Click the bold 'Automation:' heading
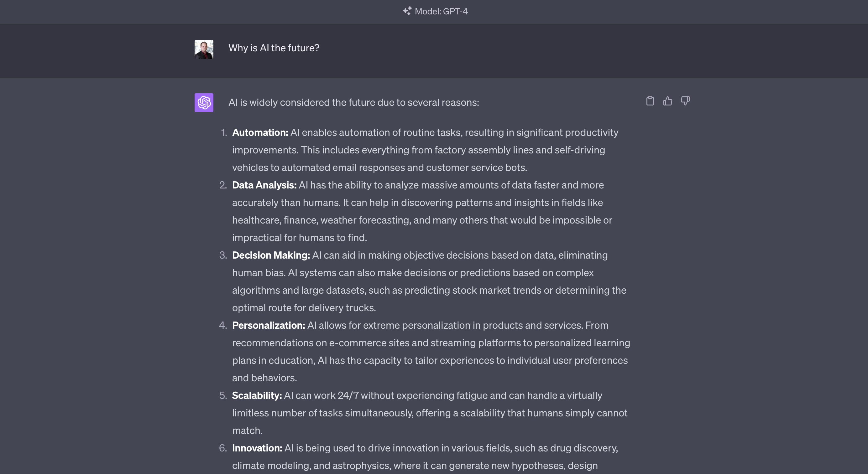Screen dimensions: 868x474 (x=259, y=132)
